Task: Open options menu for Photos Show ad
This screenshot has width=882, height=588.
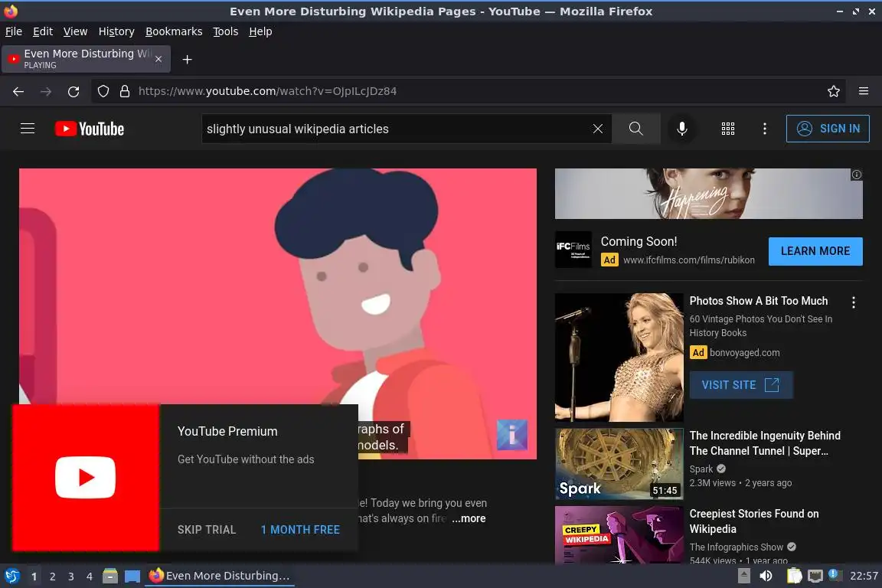Action: [854, 302]
